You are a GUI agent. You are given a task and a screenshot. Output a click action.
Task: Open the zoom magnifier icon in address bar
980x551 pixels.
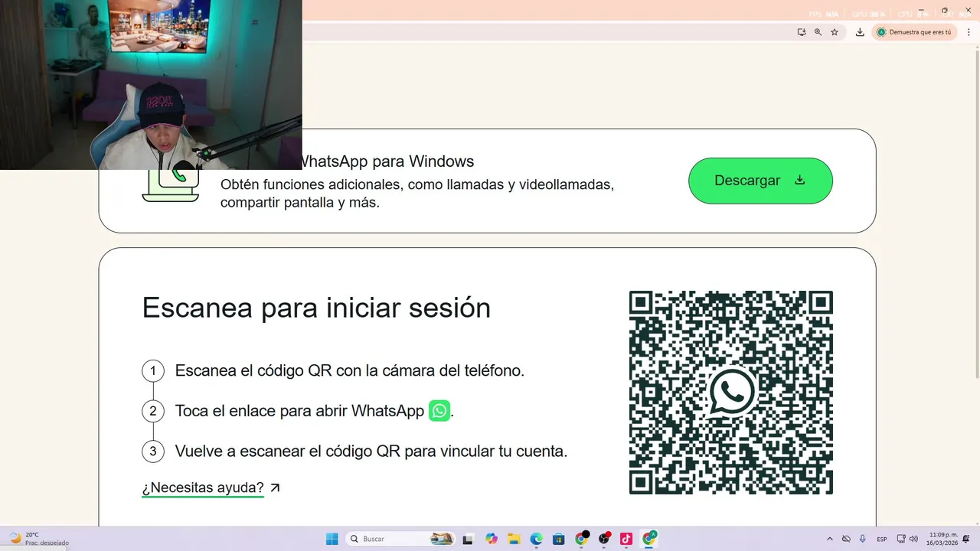(x=818, y=32)
